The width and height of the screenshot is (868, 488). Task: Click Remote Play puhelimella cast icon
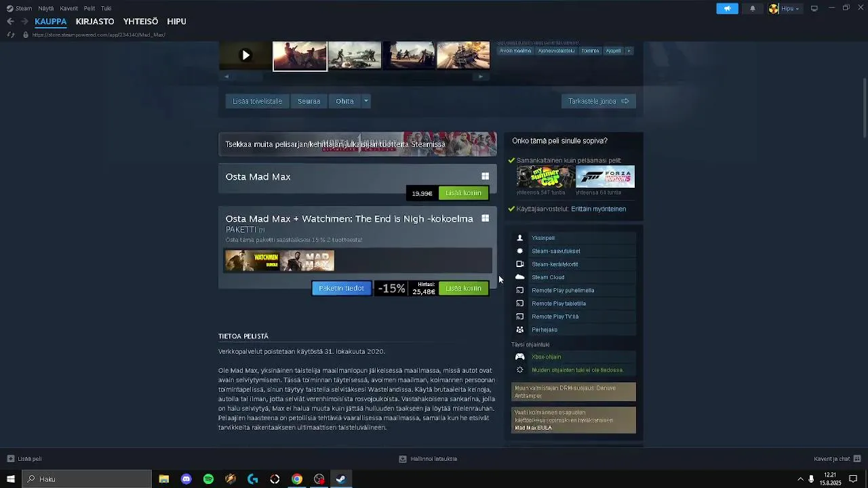(x=520, y=290)
